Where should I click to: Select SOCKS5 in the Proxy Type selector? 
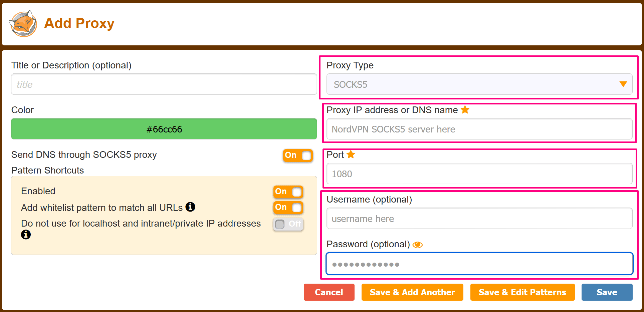(480, 84)
